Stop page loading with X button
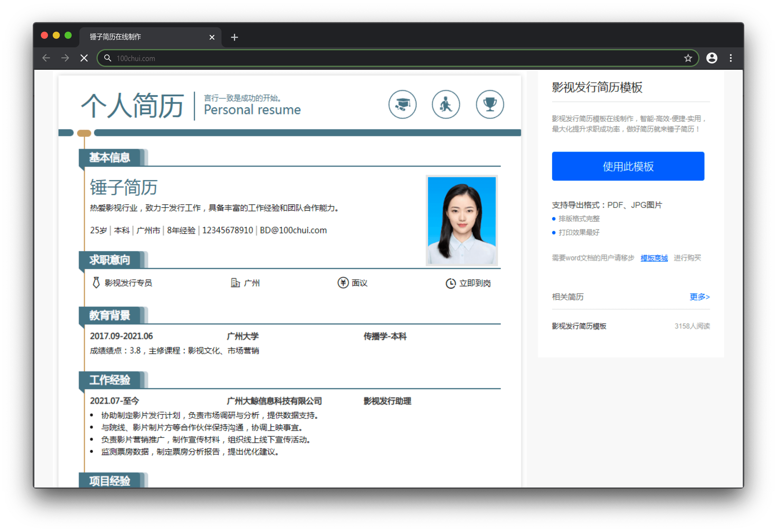Screen dimensions: 777x532 click(x=84, y=58)
